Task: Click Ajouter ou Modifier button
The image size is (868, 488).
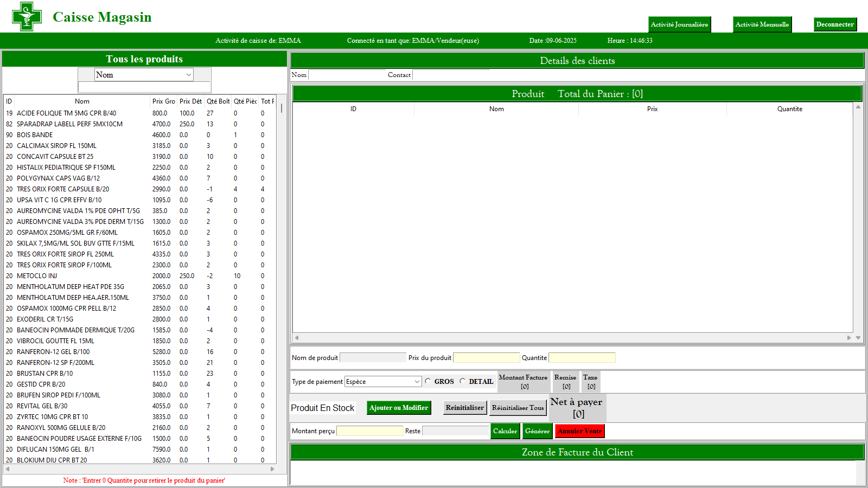Action: [x=399, y=407]
